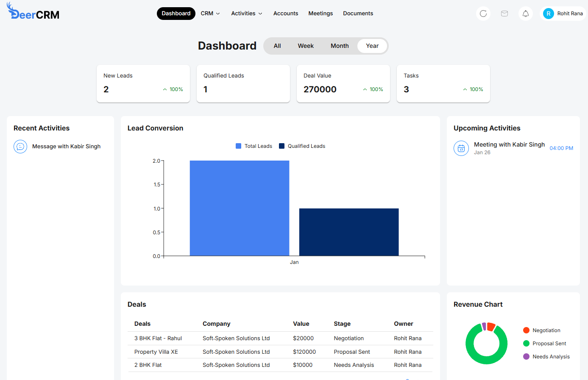
Task: Switch time filter to Week
Action: click(x=306, y=45)
